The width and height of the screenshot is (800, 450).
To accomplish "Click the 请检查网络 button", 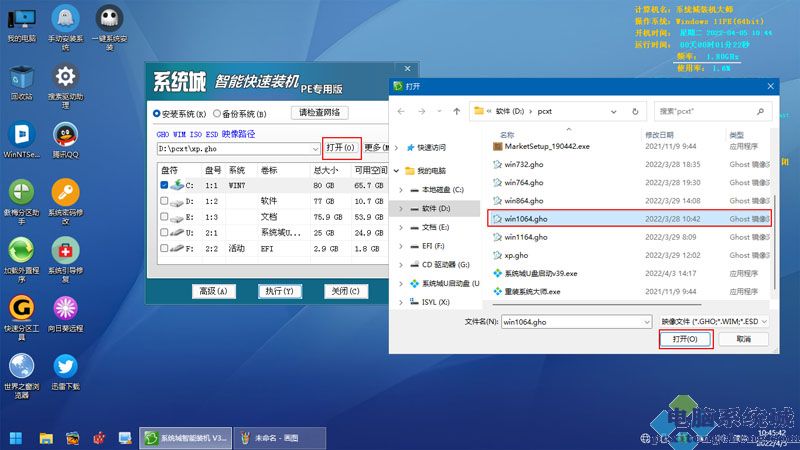I will 319,112.
